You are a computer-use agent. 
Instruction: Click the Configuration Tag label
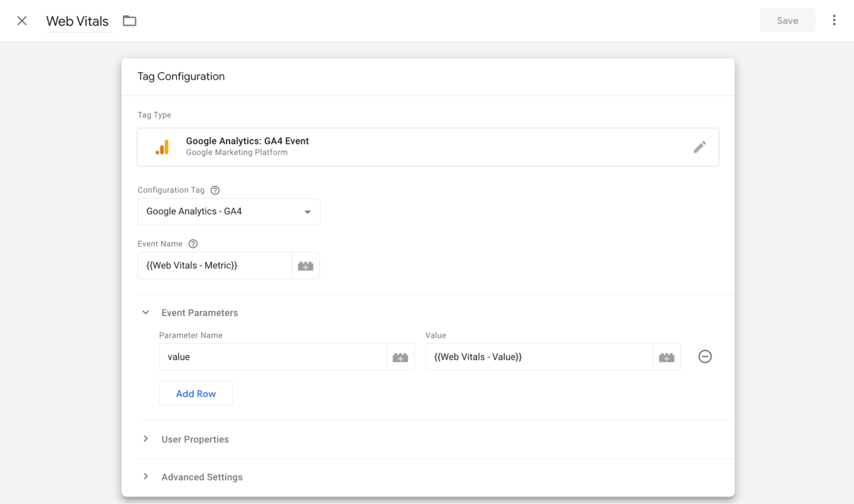coord(171,190)
